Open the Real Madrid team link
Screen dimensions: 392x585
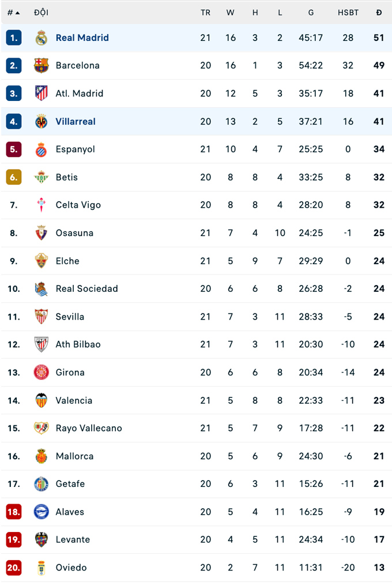[82, 38]
